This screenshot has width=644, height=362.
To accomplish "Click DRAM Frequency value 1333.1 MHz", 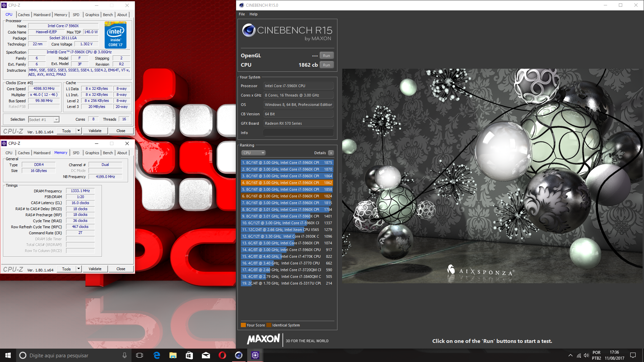I will coord(80,191).
